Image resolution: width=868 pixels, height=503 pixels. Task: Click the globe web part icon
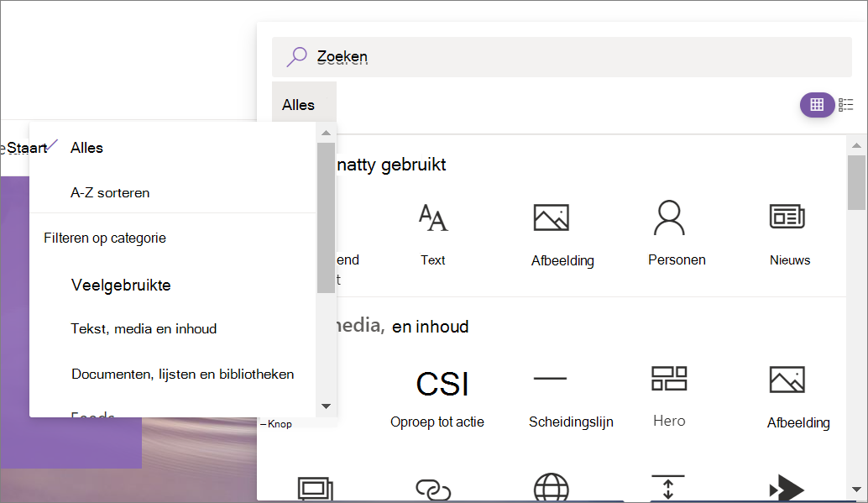551,488
